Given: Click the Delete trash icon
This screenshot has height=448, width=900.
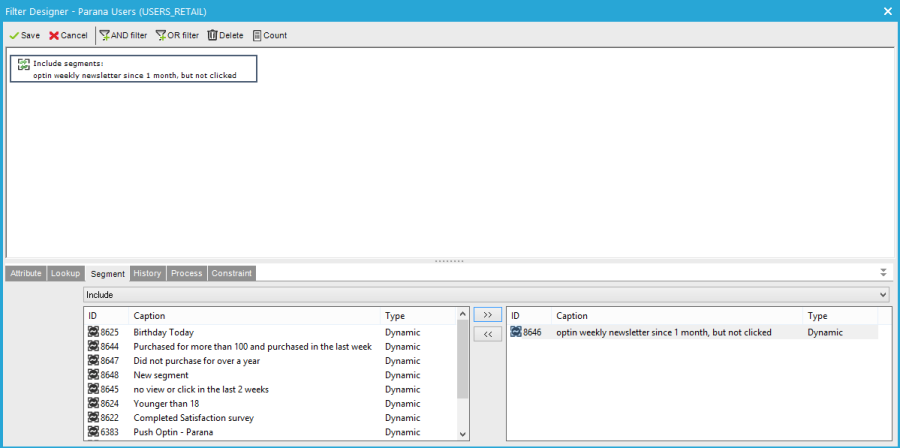Looking at the screenshot, I should [x=212, y=35].
